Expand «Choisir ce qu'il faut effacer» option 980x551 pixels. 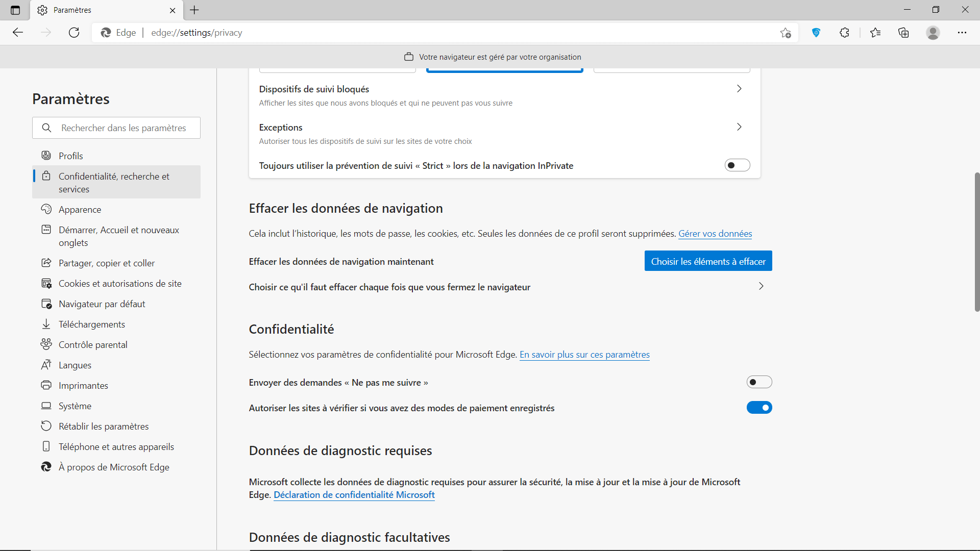761,287
